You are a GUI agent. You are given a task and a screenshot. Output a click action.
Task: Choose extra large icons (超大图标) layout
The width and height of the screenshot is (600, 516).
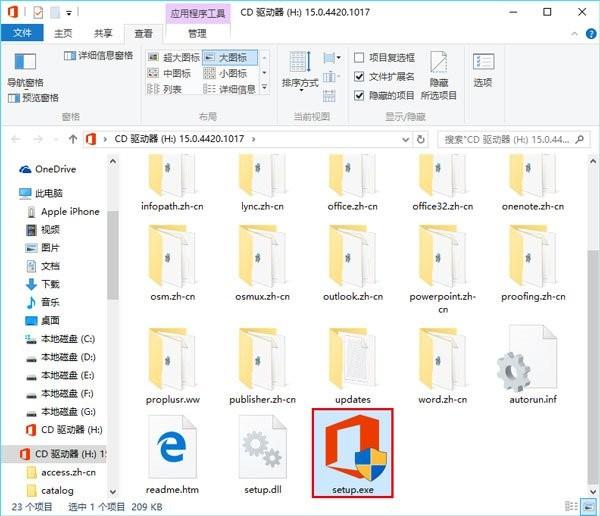(174, 58)
